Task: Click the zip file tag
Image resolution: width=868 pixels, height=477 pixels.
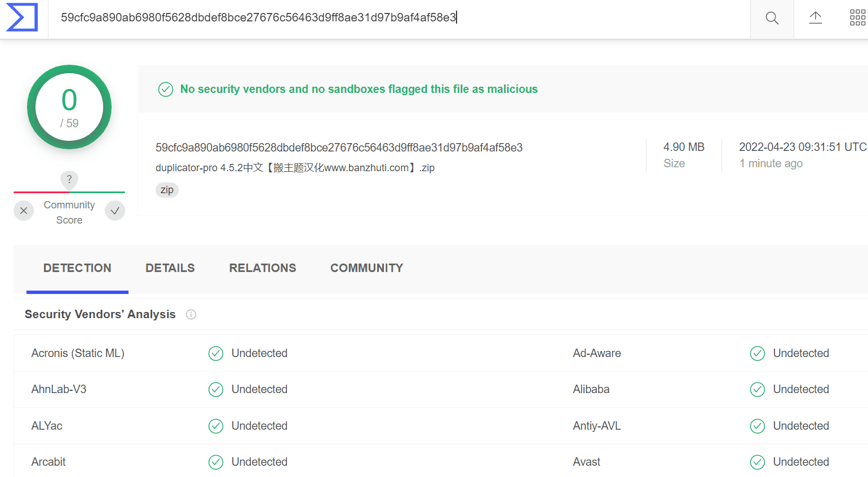Action: (167, 190)
